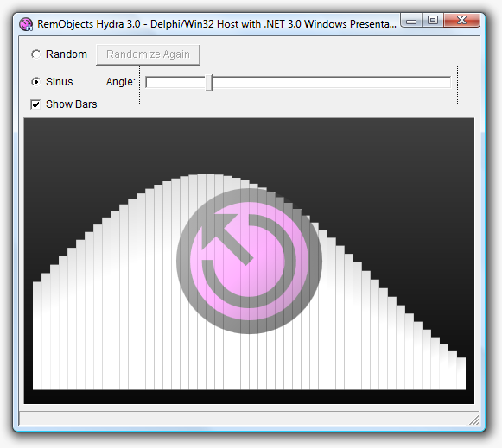The image size is (502, 448).
Task: Click the RemObjects Hydra title bar icon
Action: pos(26,24)
